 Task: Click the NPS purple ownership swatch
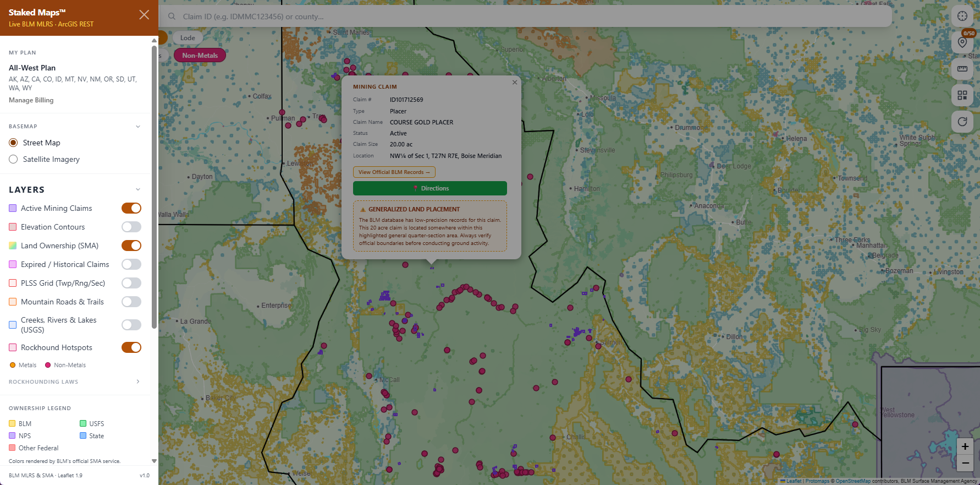click(x=12, y=435)
